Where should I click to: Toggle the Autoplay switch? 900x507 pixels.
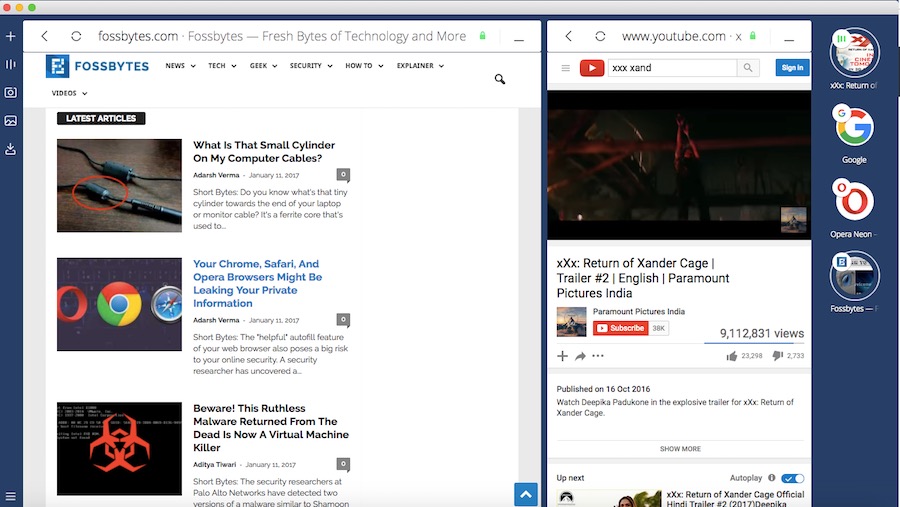coord(793,478)
